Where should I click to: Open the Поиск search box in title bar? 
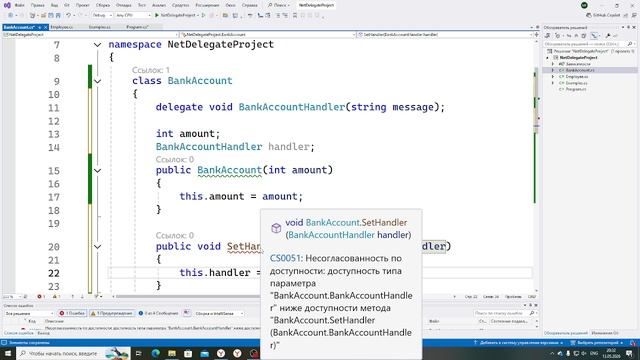(x=279, y=5)
